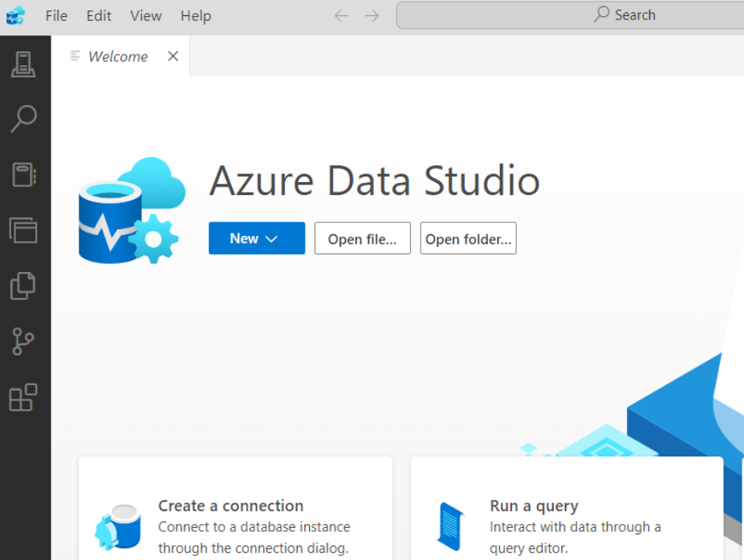
Task: Open the Notebooks panel icon
Action: (23, 175)
